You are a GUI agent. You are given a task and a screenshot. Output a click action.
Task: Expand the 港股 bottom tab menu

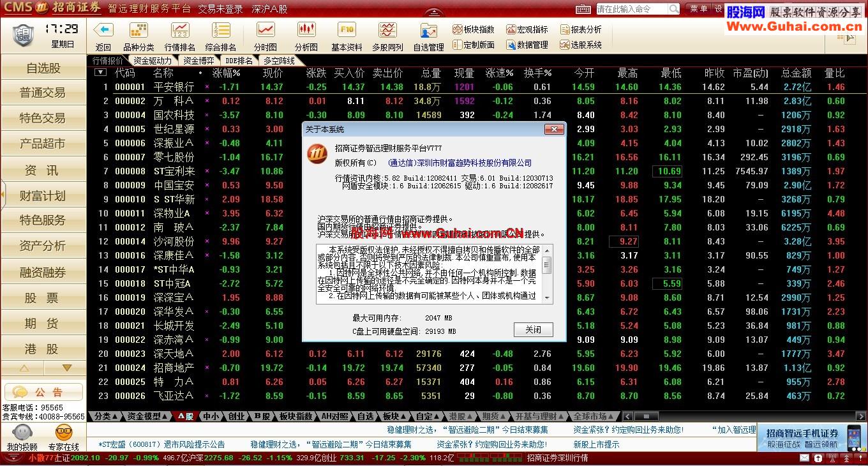pos(461,416)
